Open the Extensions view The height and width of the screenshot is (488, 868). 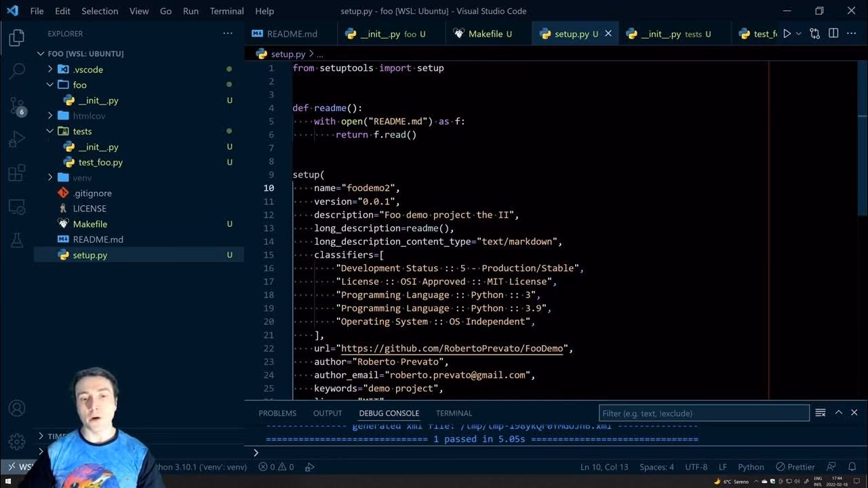16,174
